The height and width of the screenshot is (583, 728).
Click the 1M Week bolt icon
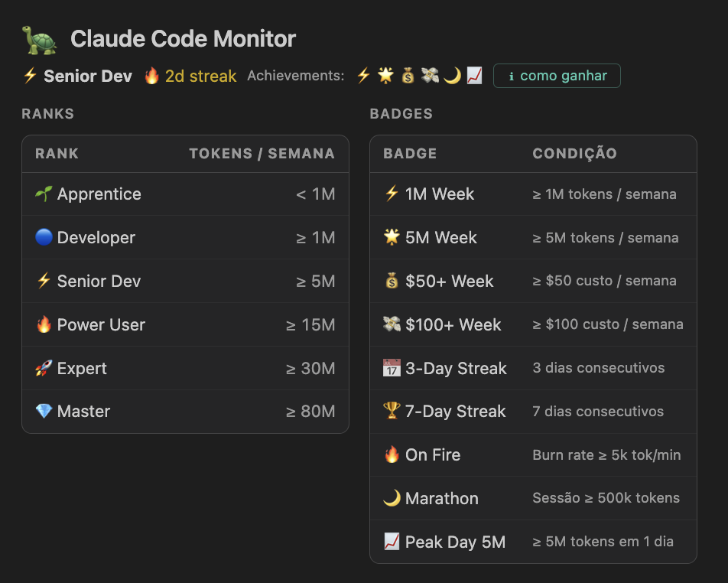click(392, 194)
